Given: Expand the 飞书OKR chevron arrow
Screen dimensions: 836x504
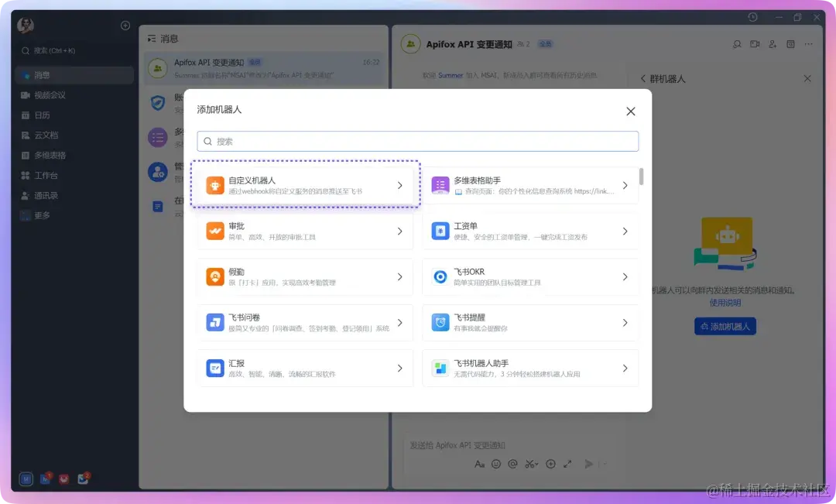Looking at the screenshot, I should [x=625, y=277].
